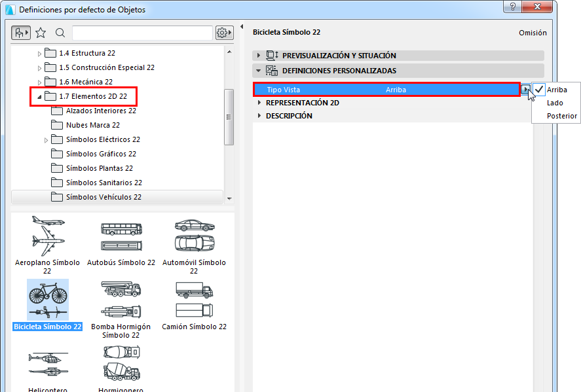Click the magnifier search icon

[x=60, y=33]
